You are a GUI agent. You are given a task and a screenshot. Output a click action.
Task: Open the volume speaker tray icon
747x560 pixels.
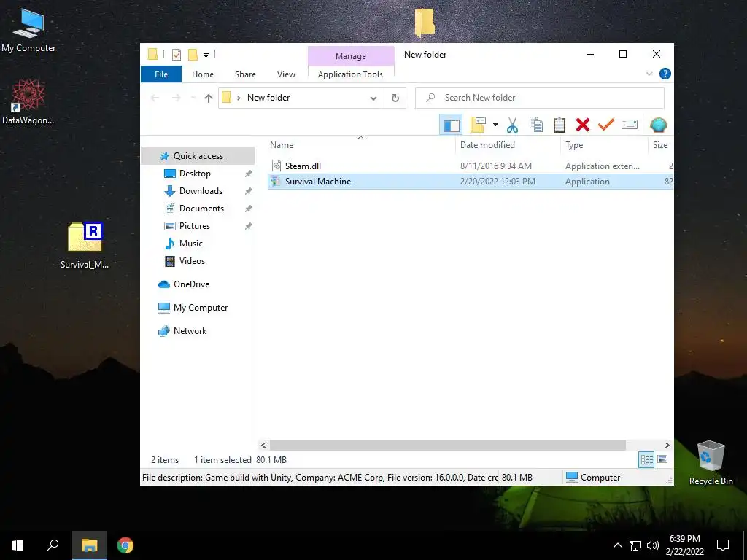[653, 545]
